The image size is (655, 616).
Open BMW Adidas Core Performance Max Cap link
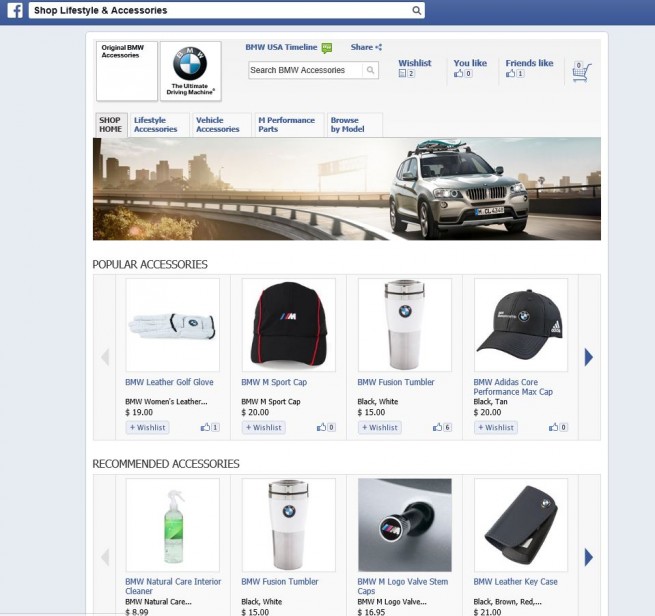click(513, 387)
